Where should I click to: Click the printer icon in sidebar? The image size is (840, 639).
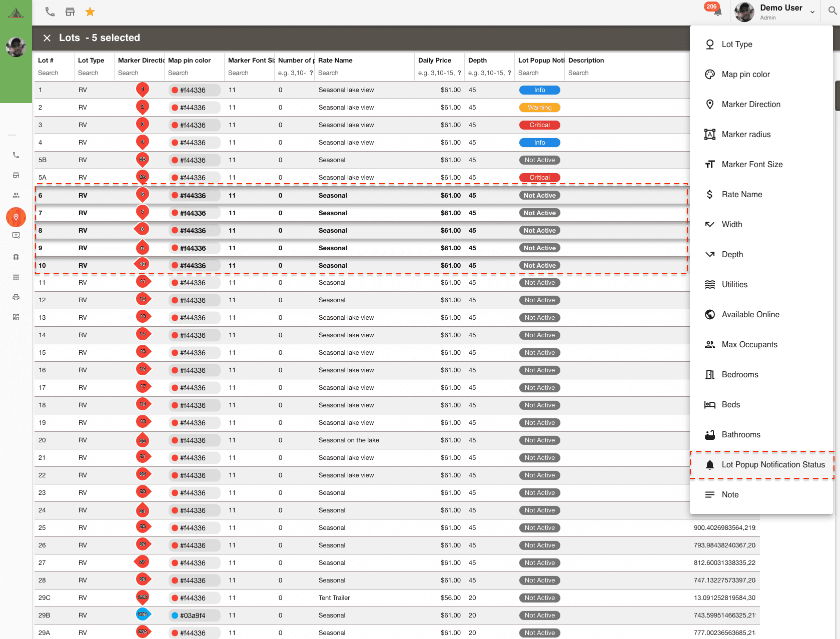pyautogui.click(x=16, y=297)
